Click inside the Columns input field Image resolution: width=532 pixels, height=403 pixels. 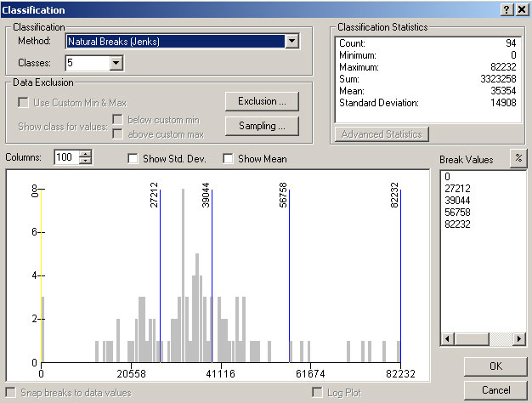pyautogui.click(x=67, y=157)
